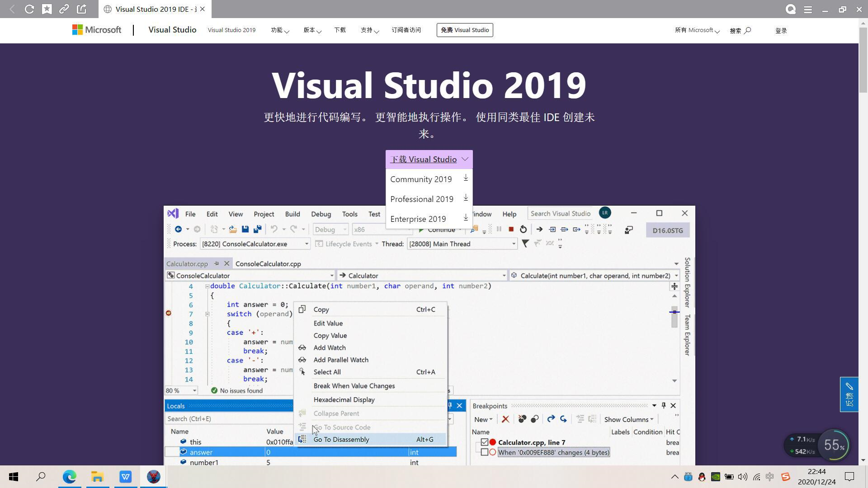Open Microsoft Edge from the taskbar
Screen dimensions: 868x488
point(70,477)
